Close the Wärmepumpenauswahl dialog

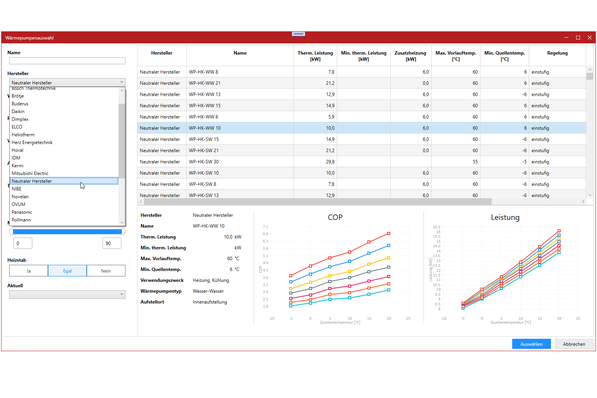point(589,38)
